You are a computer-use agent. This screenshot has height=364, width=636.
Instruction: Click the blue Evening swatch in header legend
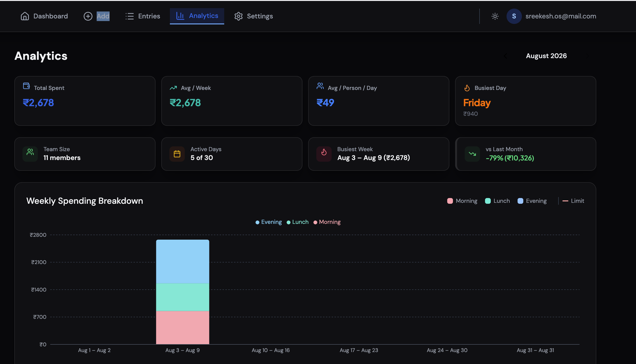520,201
